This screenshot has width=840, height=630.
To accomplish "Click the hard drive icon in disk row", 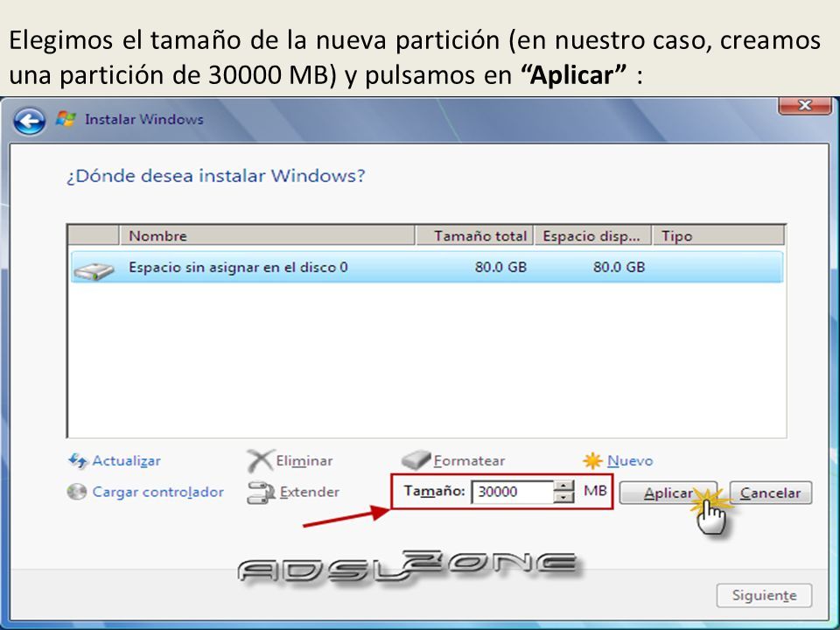I will [94, 270].
